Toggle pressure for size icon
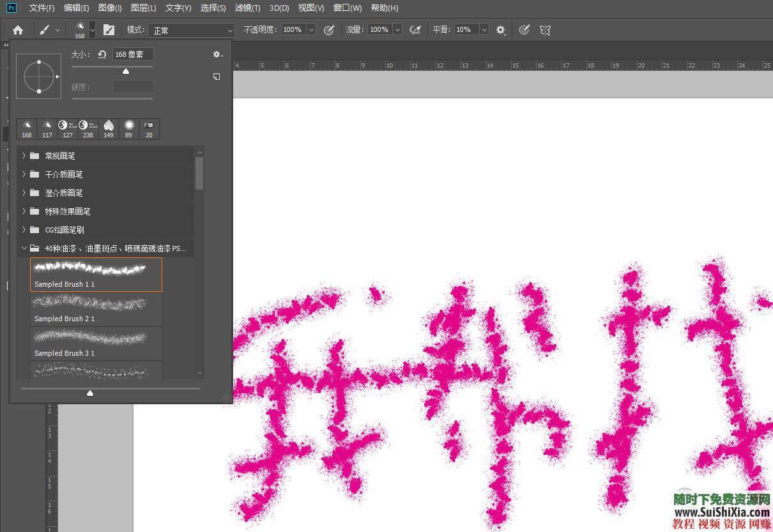The height and width of the screenshot is (532, 773). pos(524,30)
